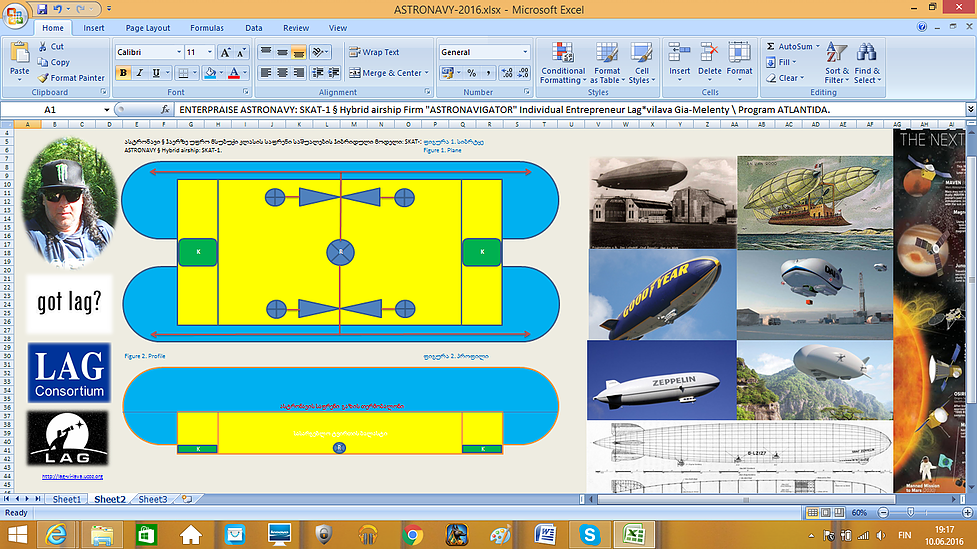
Task: Click the Goodyear blimp picture
Action: (661, 294)
